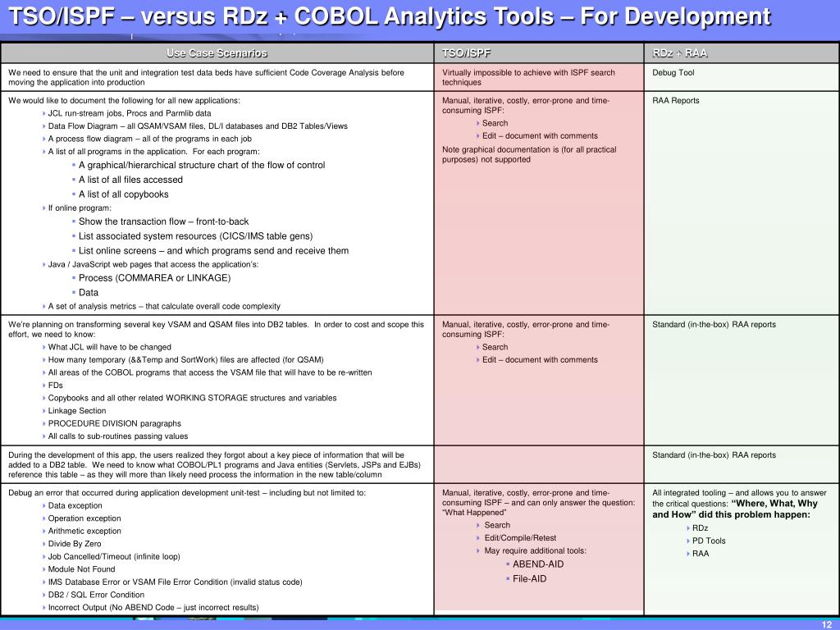The height and width of the screenshot is (630, 840).
Task: Click the 'RAA' bullet in the debug row
Action: [x=701, y=554]
